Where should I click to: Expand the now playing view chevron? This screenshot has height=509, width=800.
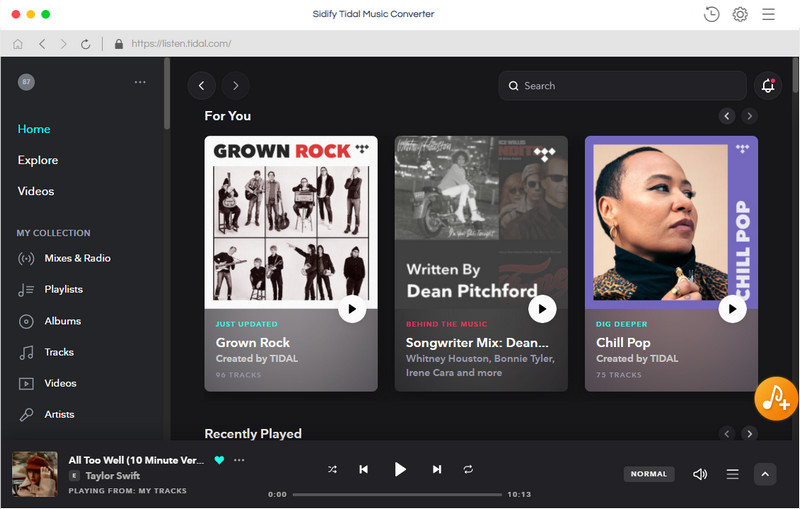pyautogui.click(x=765, y=474)
